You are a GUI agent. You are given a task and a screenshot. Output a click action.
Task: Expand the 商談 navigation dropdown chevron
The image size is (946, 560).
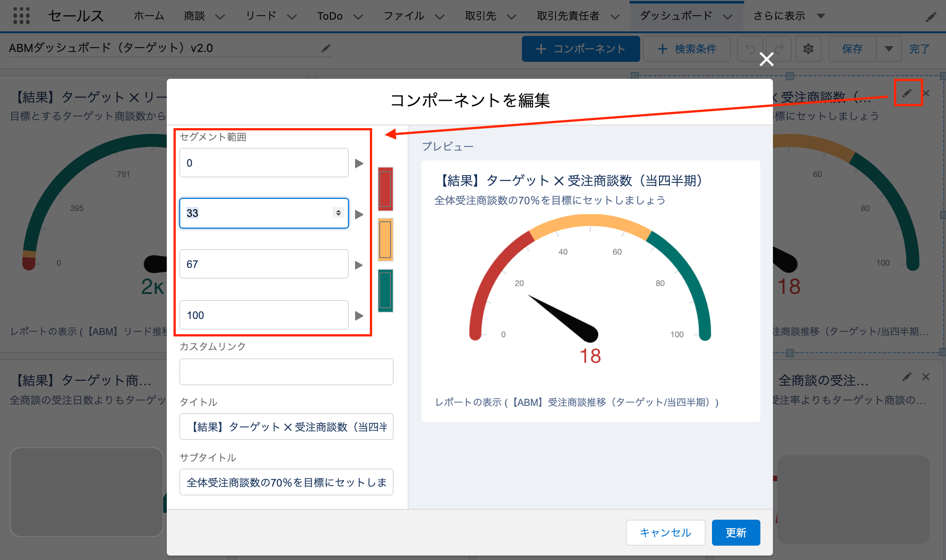pos(220,17)
